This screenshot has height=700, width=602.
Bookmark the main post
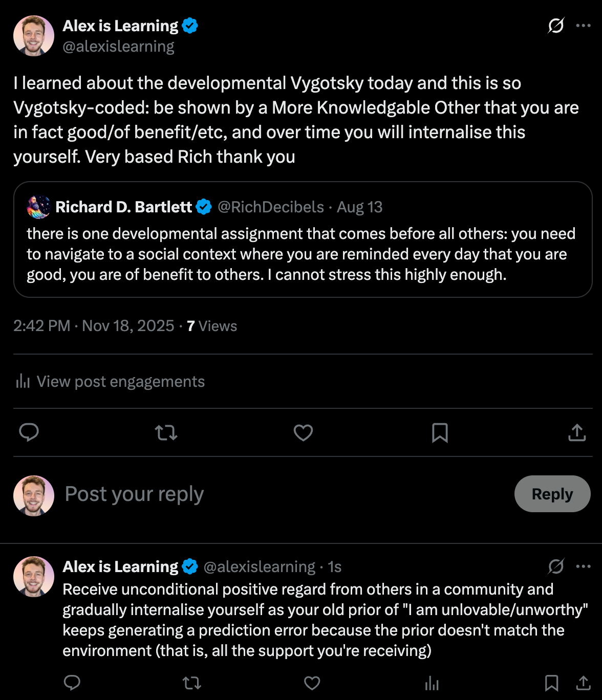tap(440, 433)
